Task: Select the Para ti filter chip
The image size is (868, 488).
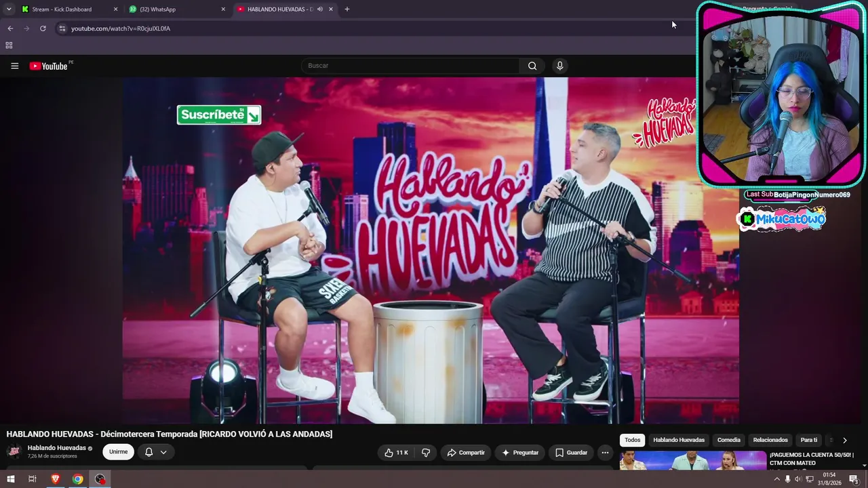Action: (809, 440)
